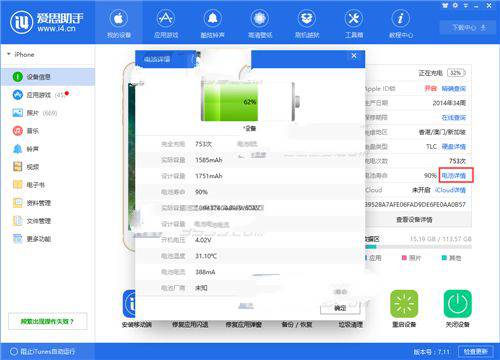
Task: Click the 备份 / 恢复 label
Action: tap(297, 324)
